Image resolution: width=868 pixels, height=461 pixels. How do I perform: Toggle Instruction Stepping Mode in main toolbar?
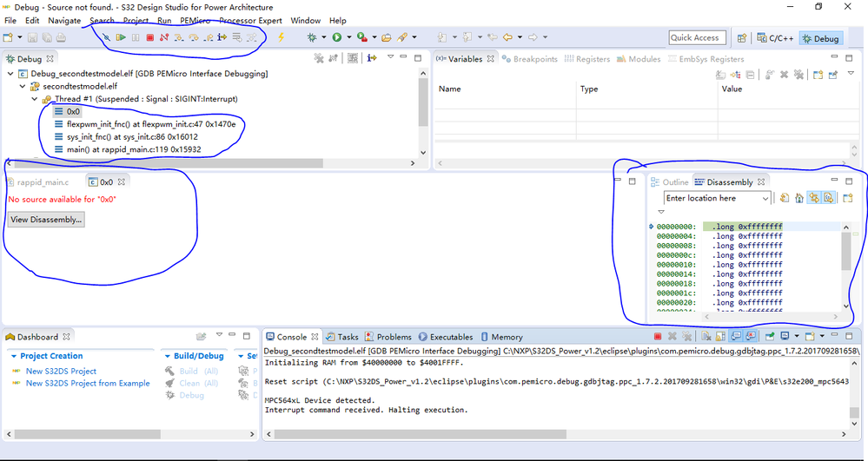[222, 37]
